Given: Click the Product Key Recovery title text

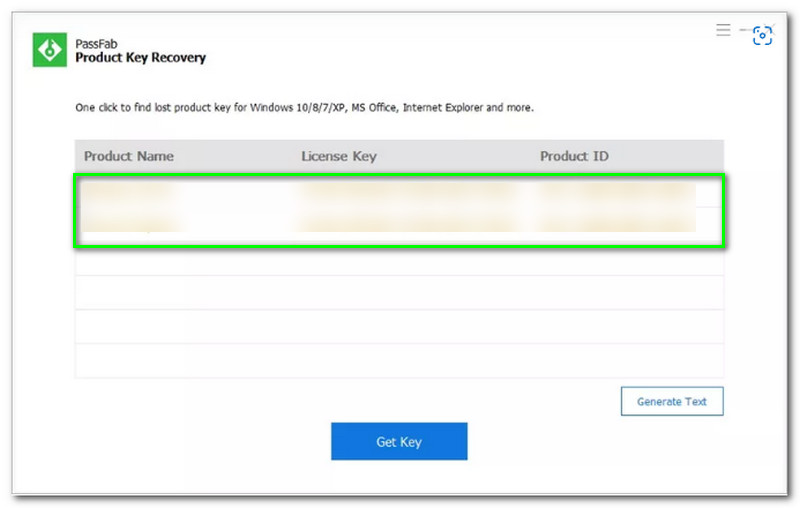Looking at the screenshot, I should coord(141,58).
